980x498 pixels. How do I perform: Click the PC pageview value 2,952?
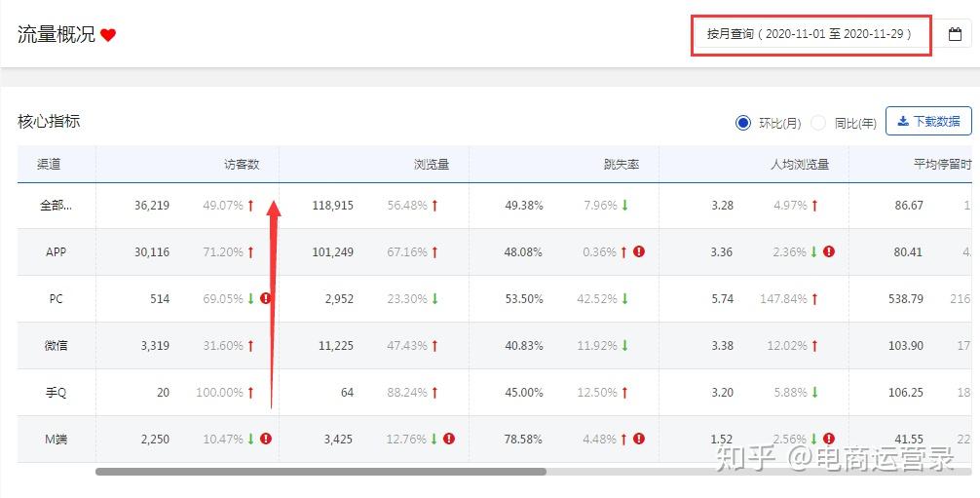coord(339,299)
